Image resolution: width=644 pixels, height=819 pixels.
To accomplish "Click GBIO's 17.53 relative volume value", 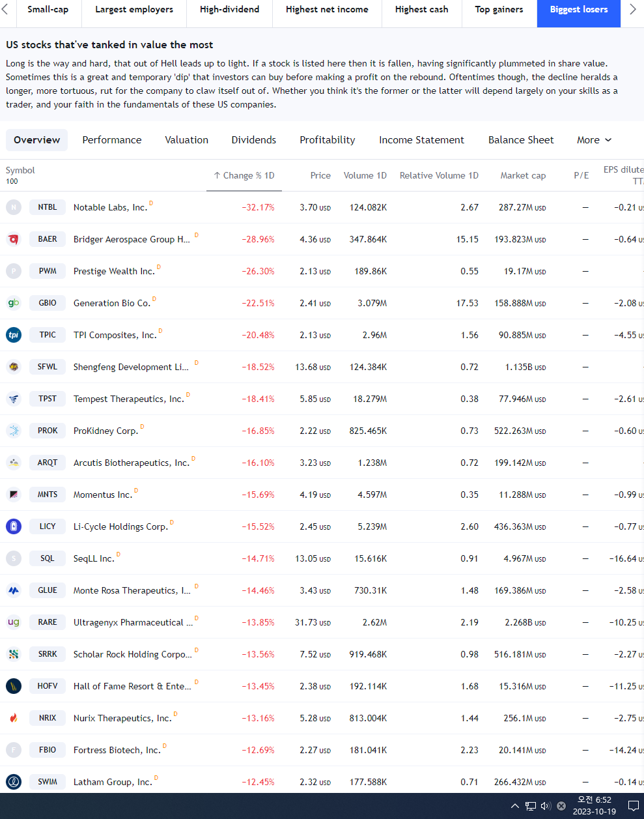I will point(468,303).
